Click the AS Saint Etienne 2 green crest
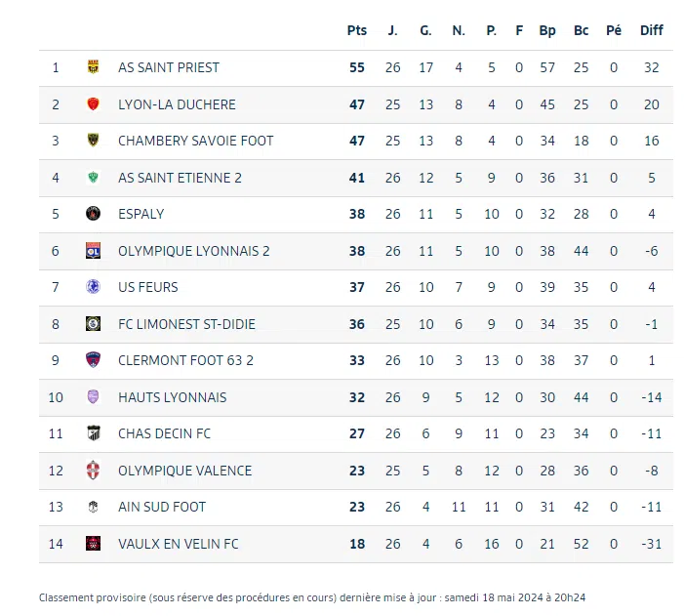Screen dimensions: 684x616 click(x=94, y=178)
